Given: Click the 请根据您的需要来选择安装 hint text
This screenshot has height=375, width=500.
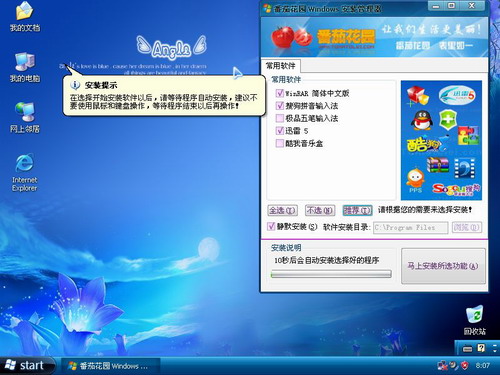Looking at the screenshot, I should [425, 210].
